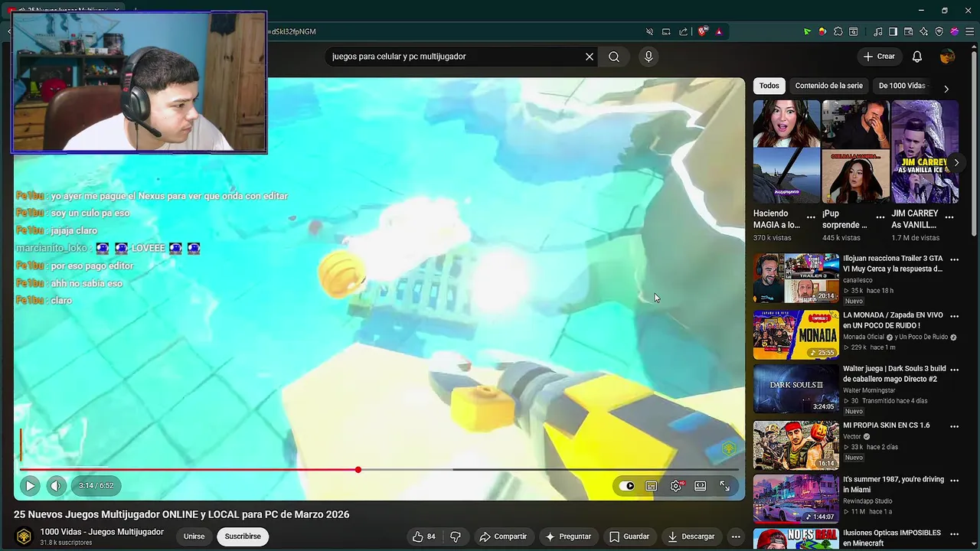Click the Unirse button

[x=194, y=536]
